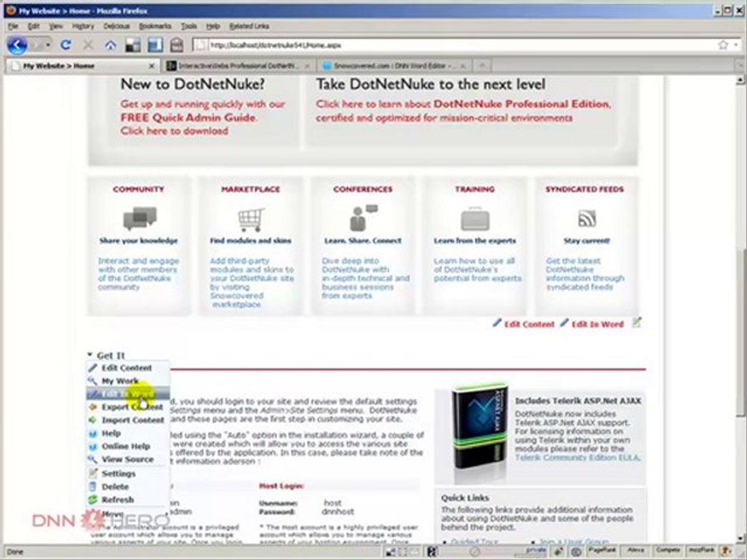This screenshot has width=747, height=560.
Task: Choose View Source in the module menu
Action: (x=128, y=459)
